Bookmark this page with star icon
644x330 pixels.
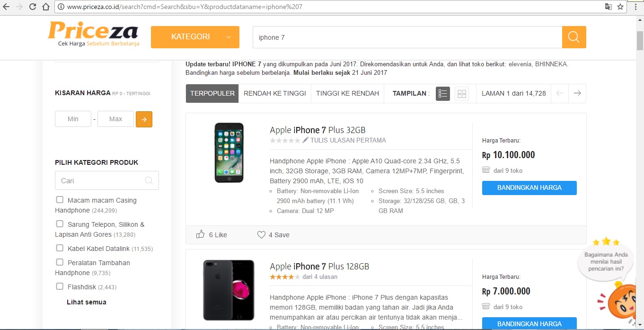click(620, 7)
